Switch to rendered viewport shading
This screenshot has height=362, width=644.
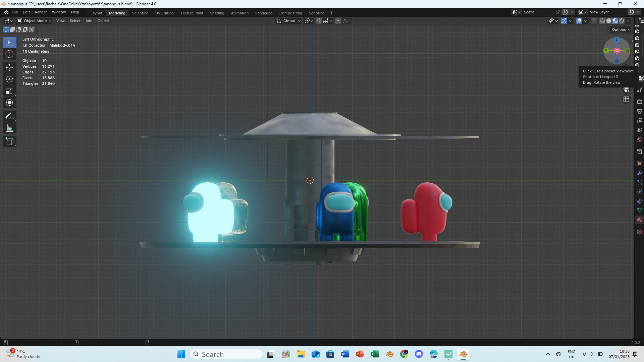click(x=622, y=21)
